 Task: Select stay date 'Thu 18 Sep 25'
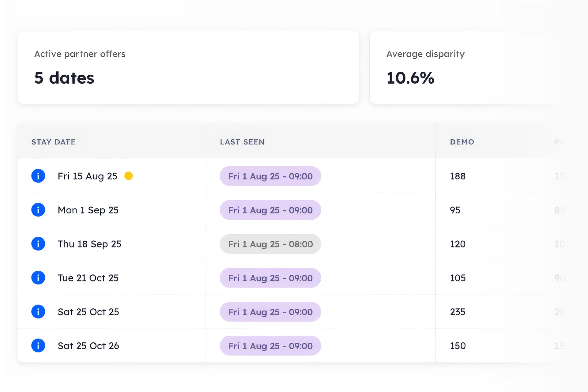tap(90, 244)
